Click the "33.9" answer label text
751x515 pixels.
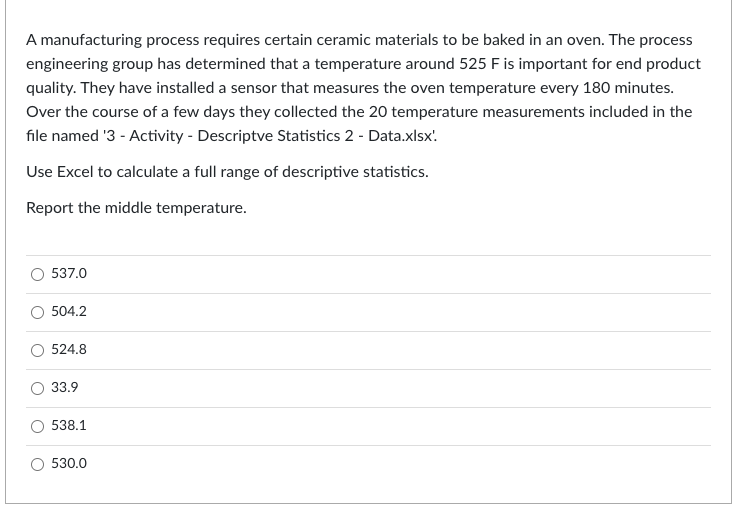[x=65, y=388]
